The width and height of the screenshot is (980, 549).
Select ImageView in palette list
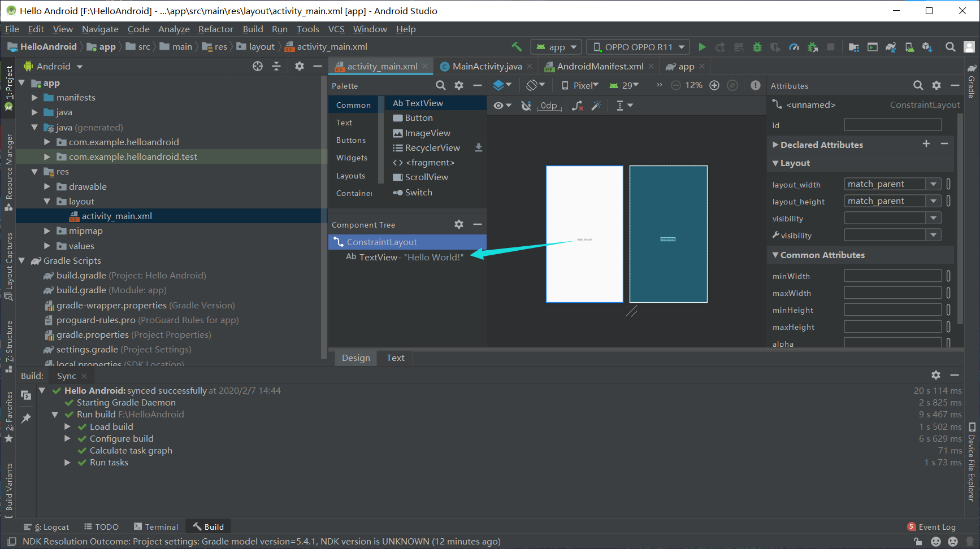tap(422, 133)
